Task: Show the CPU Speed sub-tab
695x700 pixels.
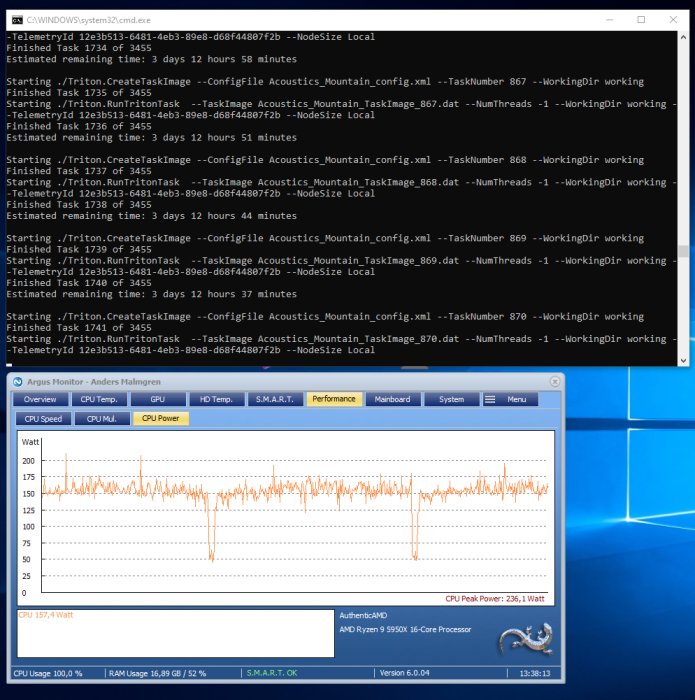Action: [43, 419]
